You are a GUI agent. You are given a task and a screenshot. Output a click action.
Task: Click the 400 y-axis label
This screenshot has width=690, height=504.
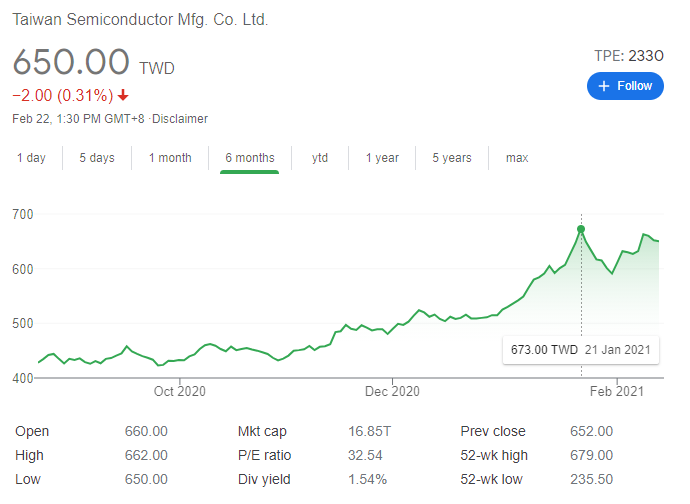point(23,378)
